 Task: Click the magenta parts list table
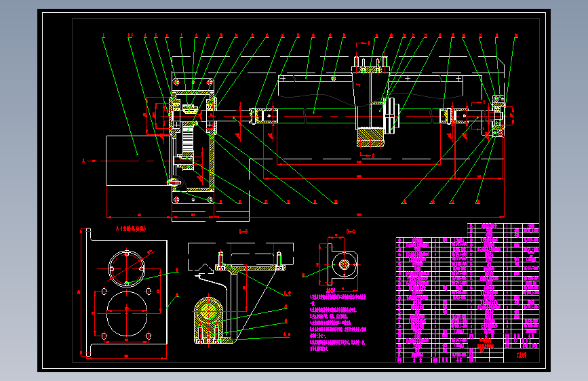point(468,294)
